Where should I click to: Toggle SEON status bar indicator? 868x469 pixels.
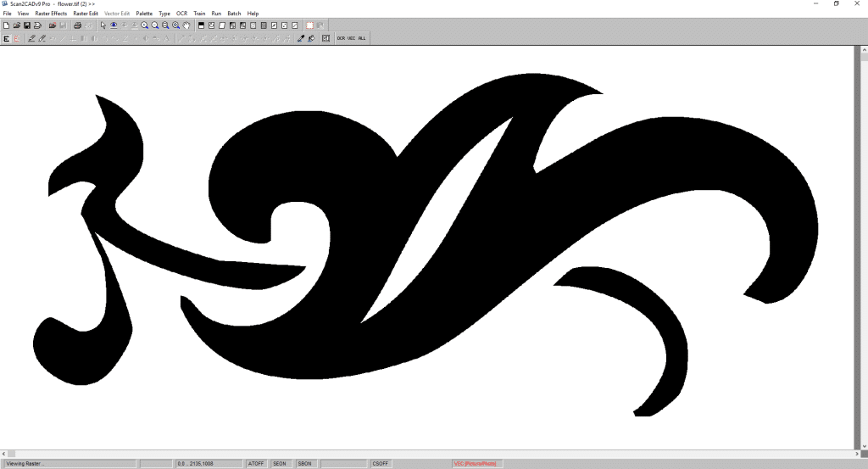click(280, 463)
